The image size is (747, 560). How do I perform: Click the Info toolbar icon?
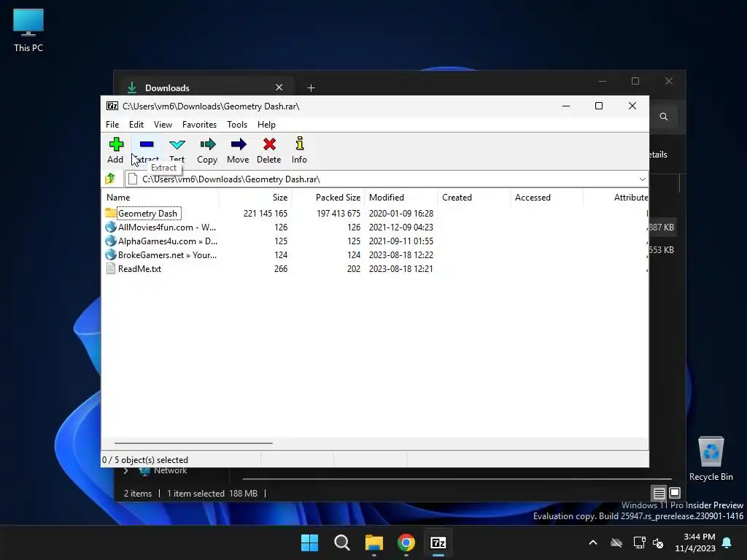(299, 144)
